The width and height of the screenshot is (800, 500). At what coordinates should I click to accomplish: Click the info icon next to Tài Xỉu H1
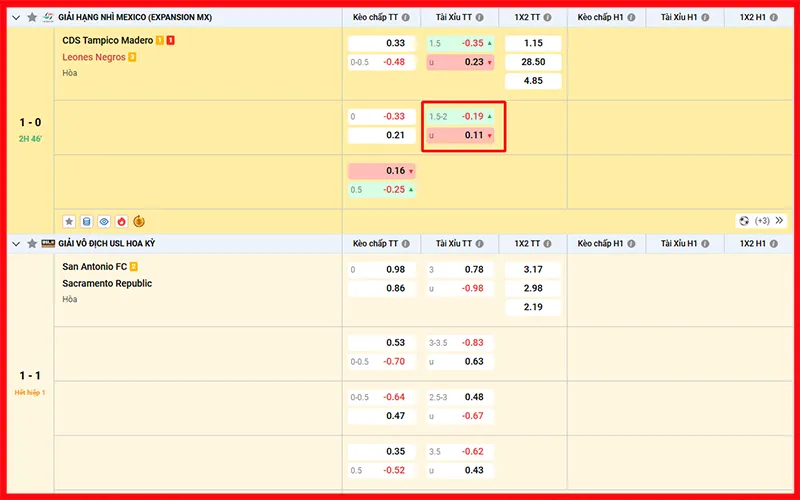pyautogui.click(x=703, y=18)
